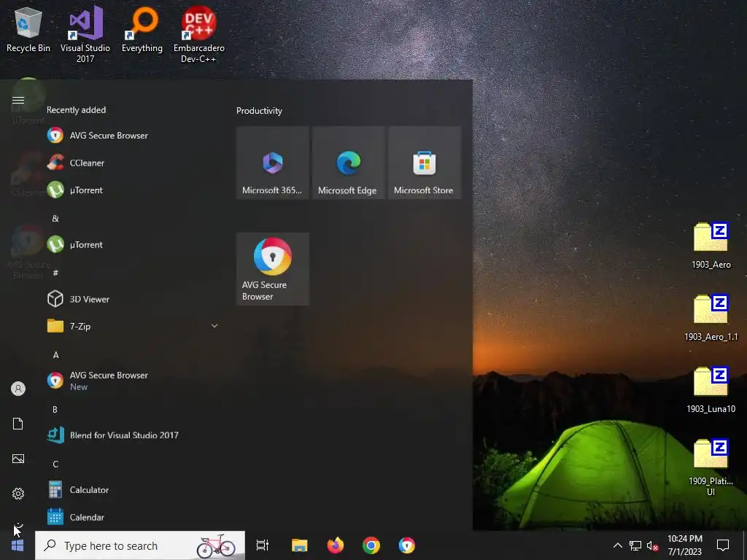
Task: Open the Recycle Bin desktop icon
Action: click(x=28, y=29)
